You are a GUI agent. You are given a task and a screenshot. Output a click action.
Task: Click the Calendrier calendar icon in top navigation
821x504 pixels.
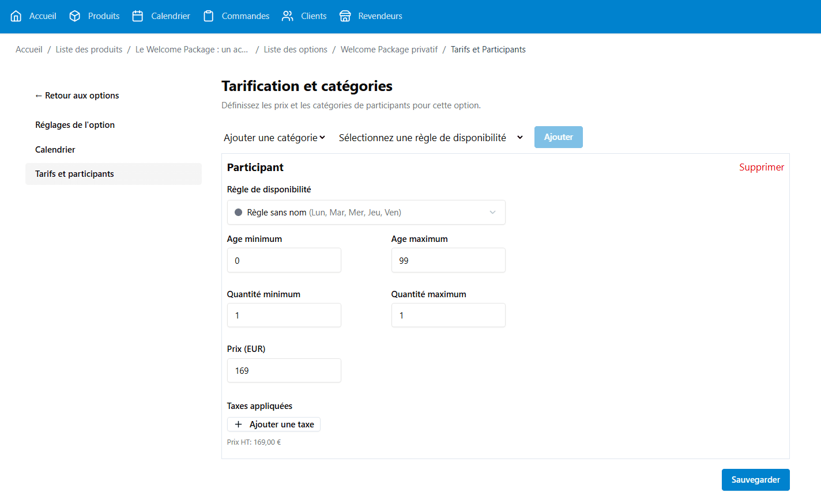[x=137, y=16]
